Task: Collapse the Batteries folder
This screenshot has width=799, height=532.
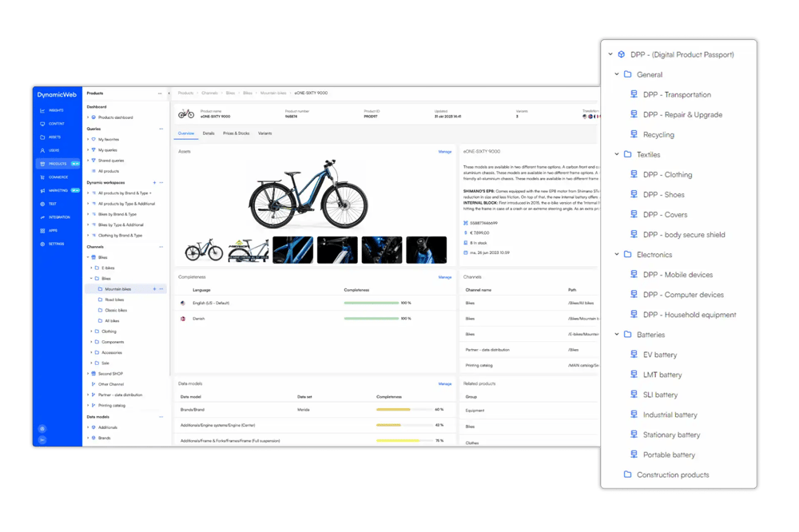Action: 617,334
